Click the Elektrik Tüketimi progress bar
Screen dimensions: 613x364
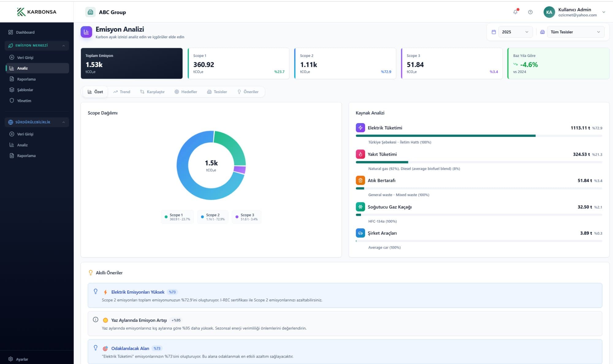point(478,136)
